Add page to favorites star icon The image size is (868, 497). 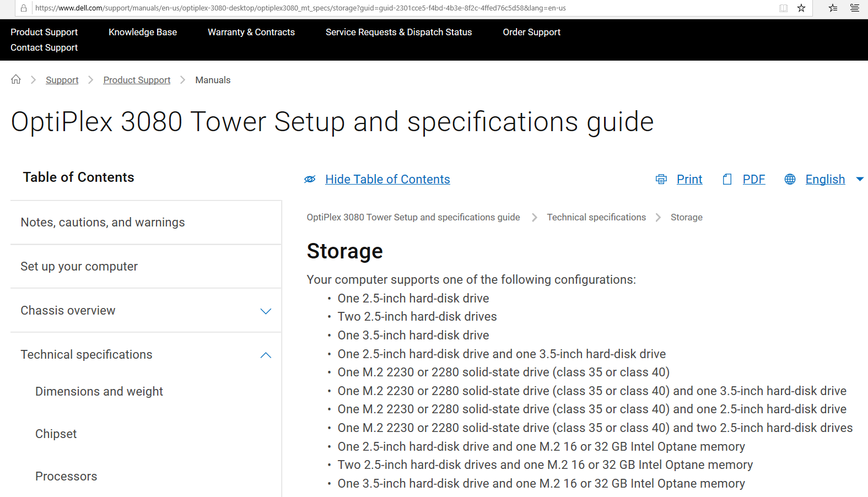click(x=801, y=8)
